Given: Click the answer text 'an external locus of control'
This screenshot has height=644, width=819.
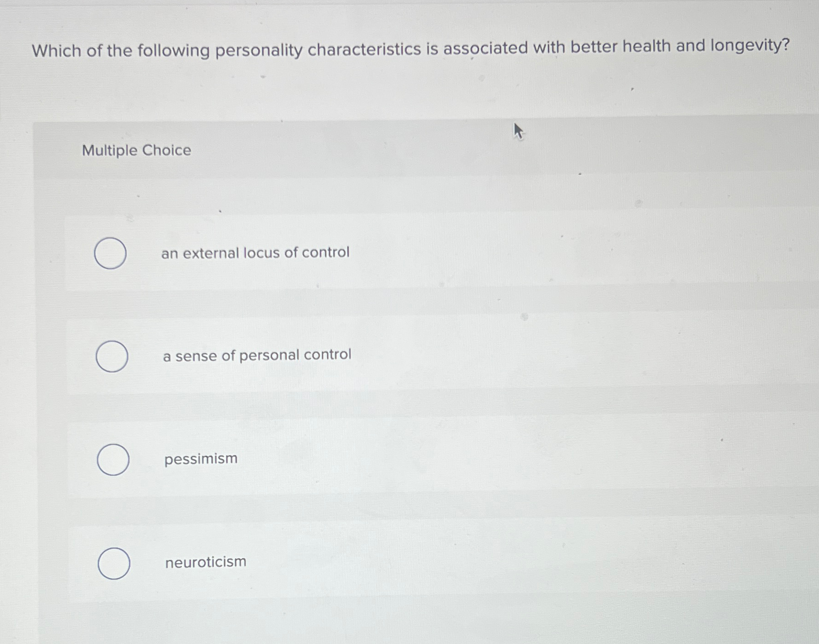Looking at the screenshot, I should pyautogui.click(x=255, y=253).
